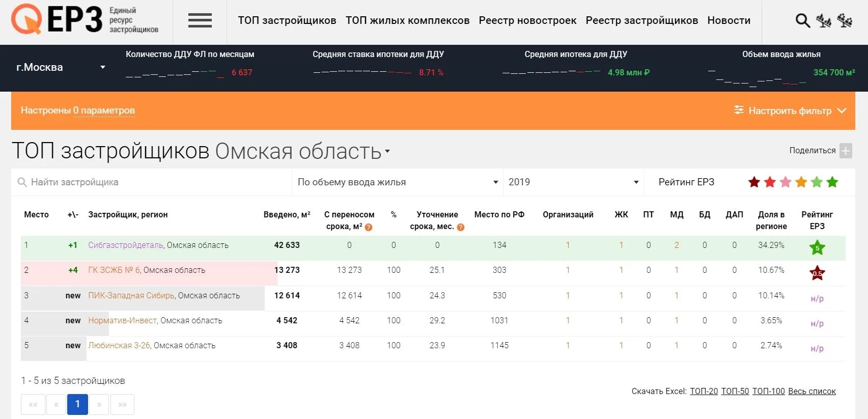Click Организаций value for ГК ЗСЖБ № 6
Image resolution: width=868 pixels, height=419 pixels.
click(568, 270)
